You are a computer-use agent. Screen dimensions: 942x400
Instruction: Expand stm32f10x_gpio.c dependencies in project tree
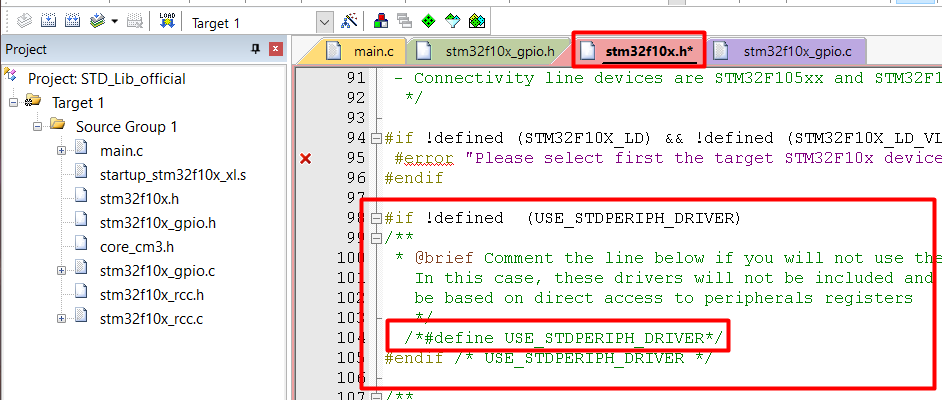pos(61,271)
